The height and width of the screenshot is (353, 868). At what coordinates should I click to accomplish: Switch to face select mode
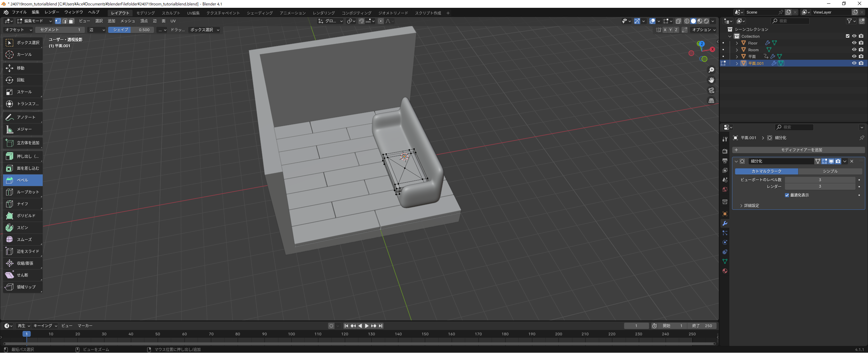(x=72, y=21)
